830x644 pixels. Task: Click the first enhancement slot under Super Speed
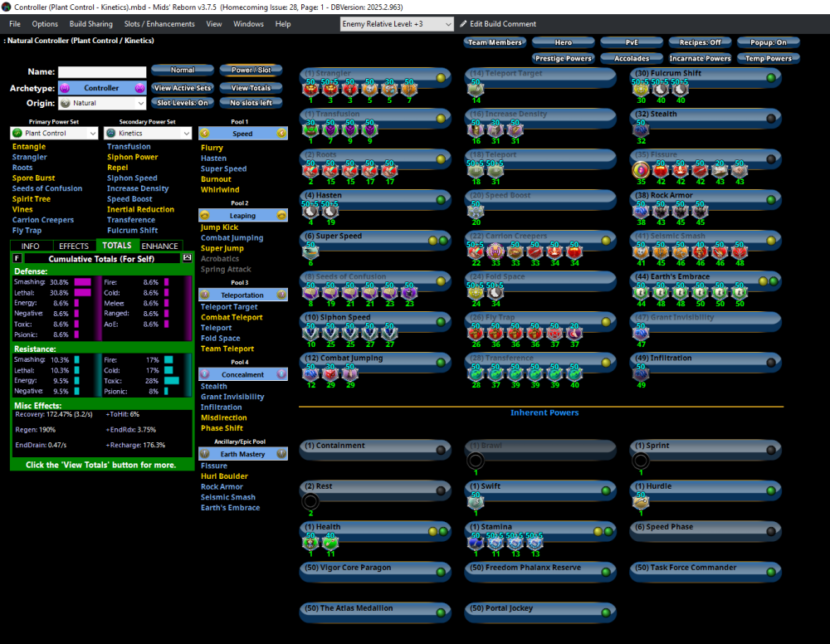[310, 252]
